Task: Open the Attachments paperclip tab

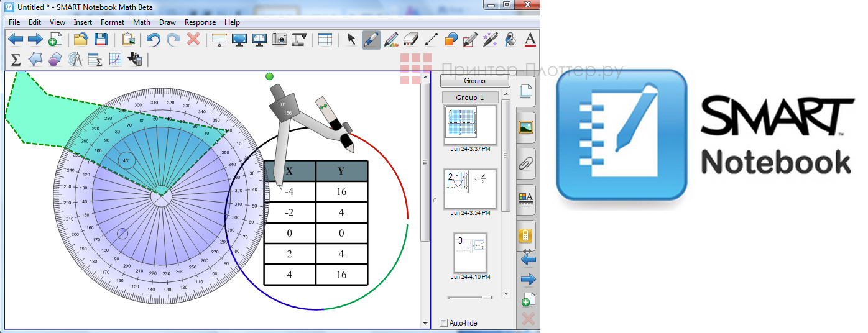Action: 526,163
